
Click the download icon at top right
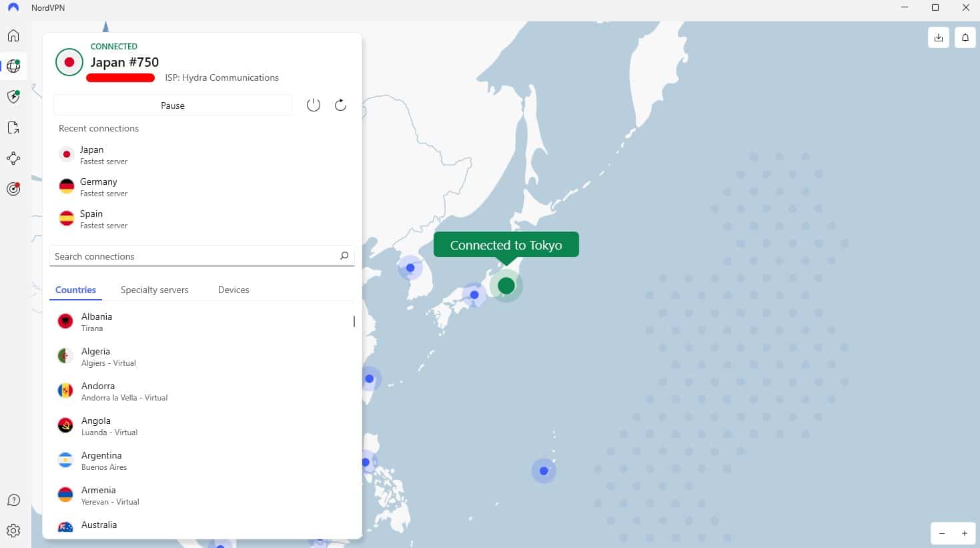point(939,37)
